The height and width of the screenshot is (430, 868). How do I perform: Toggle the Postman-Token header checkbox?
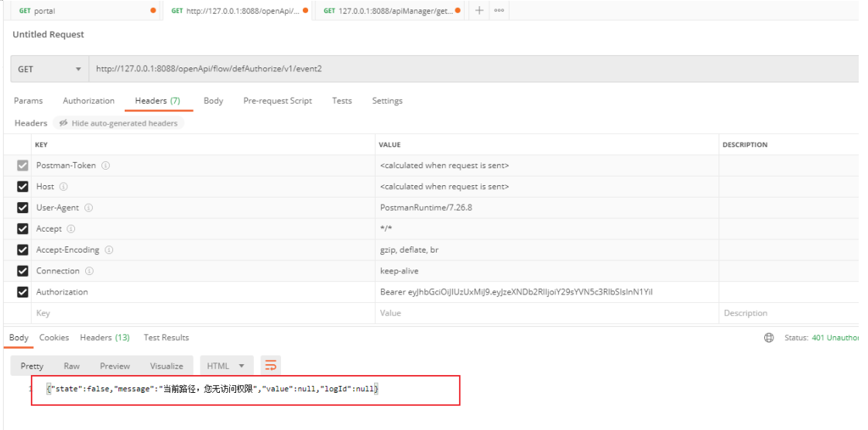[x=22, y=166]
